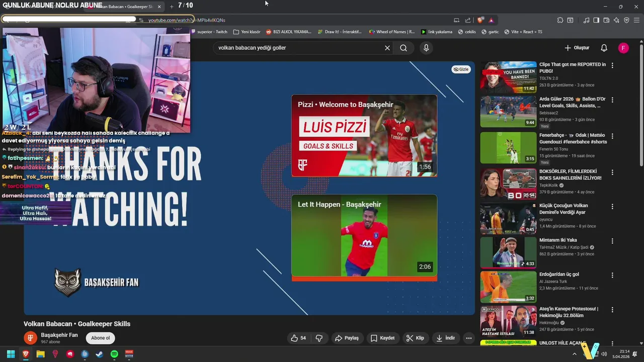Clear the YouTube search box text
This screenshot has height=362, width=644.
387,48
